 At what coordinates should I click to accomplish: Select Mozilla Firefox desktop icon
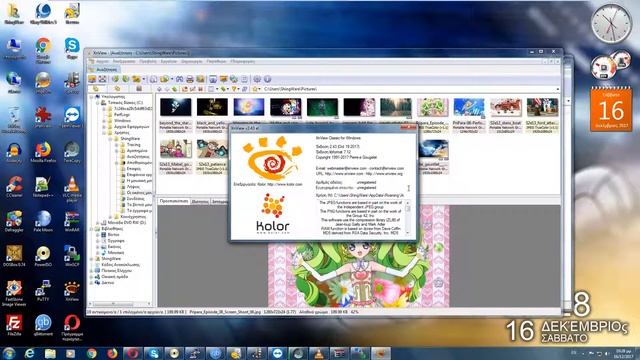[x=43, y=153]
